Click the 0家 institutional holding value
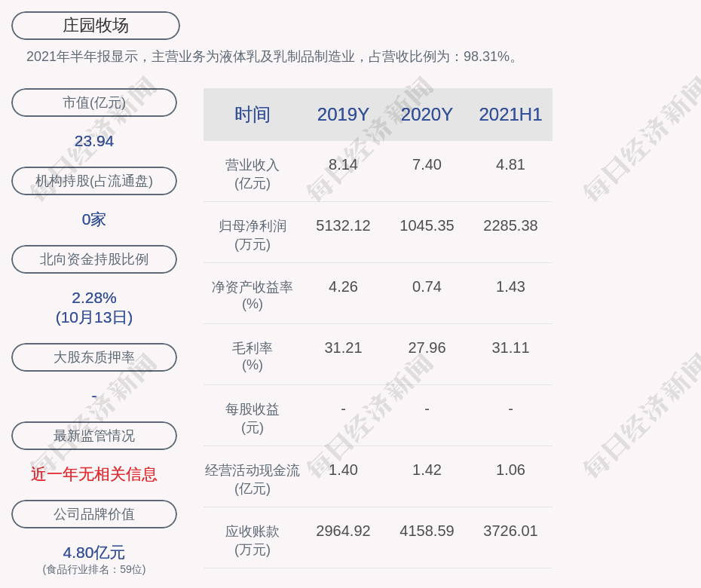The height and width of the screenshot is (588, 701). (94, 219)
